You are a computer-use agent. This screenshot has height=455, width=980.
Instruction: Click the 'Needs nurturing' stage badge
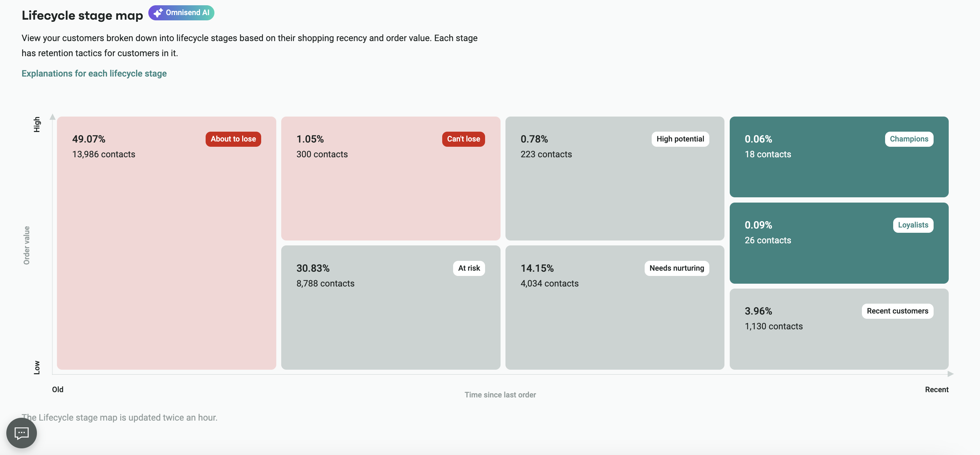pos(676,268)
